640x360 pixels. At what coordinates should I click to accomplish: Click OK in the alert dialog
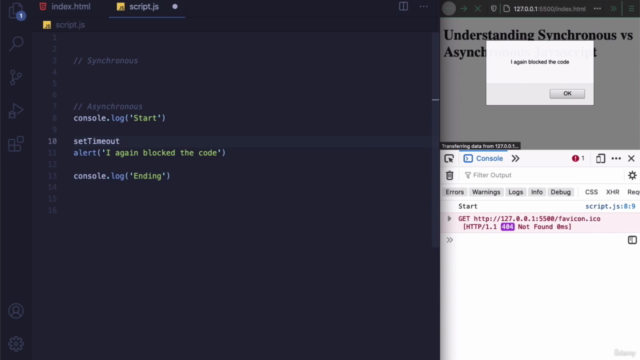[x=567, y=93]
